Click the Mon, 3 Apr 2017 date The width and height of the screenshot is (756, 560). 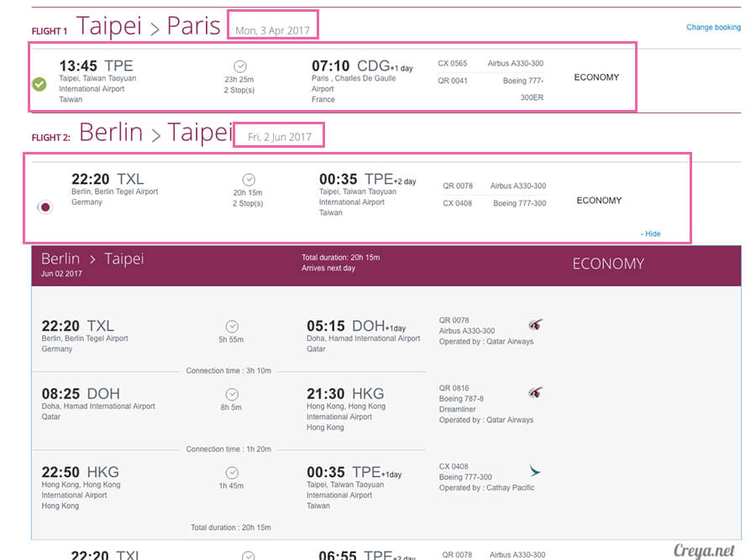[272, 30]
